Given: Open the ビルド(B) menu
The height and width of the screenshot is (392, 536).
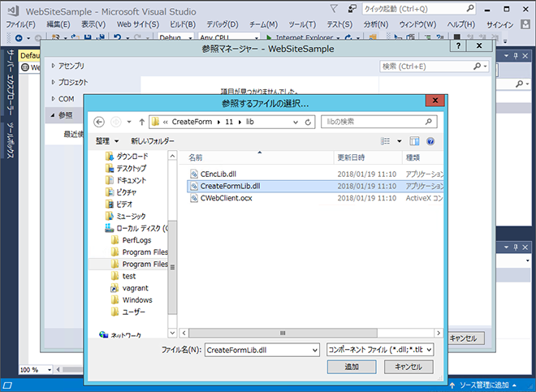Looking at the screenshot, I should tap(183, 24).
